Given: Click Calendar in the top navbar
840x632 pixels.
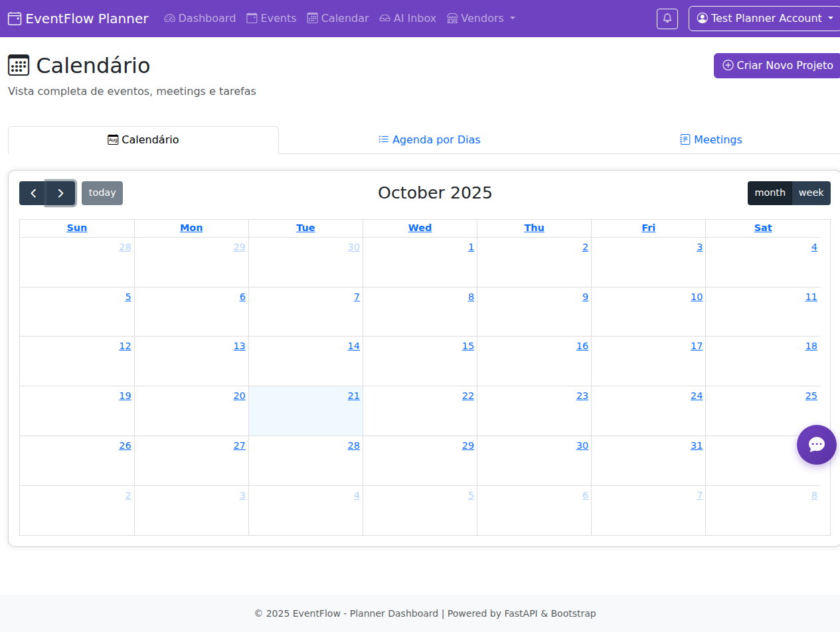Looking at the screenshot, I should [x=337, y=19].
